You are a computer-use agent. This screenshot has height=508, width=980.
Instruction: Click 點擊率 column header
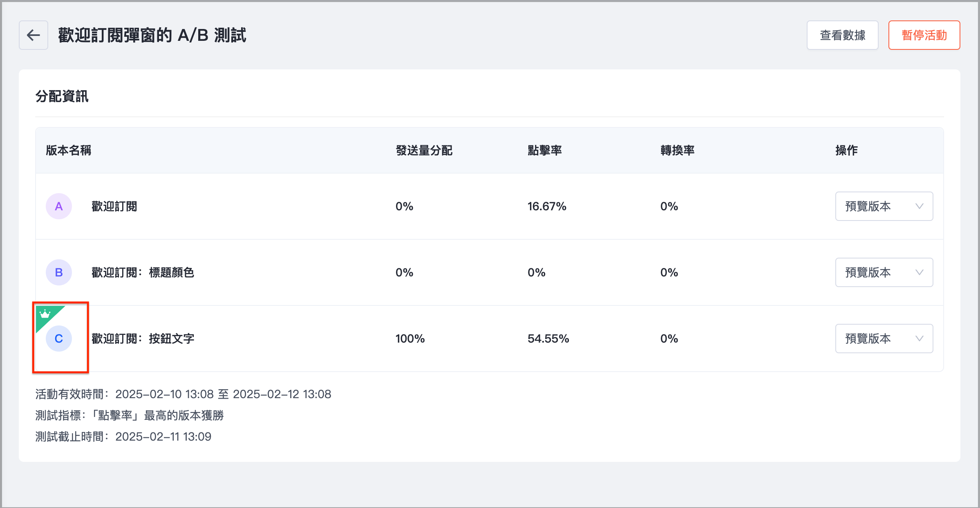(544, 150)
